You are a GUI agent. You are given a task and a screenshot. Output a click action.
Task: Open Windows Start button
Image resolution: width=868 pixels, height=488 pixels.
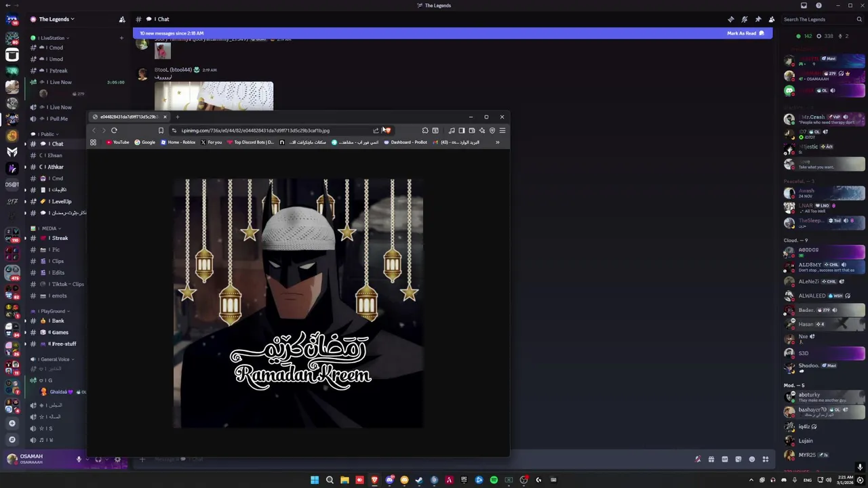(x=315, y=480)
